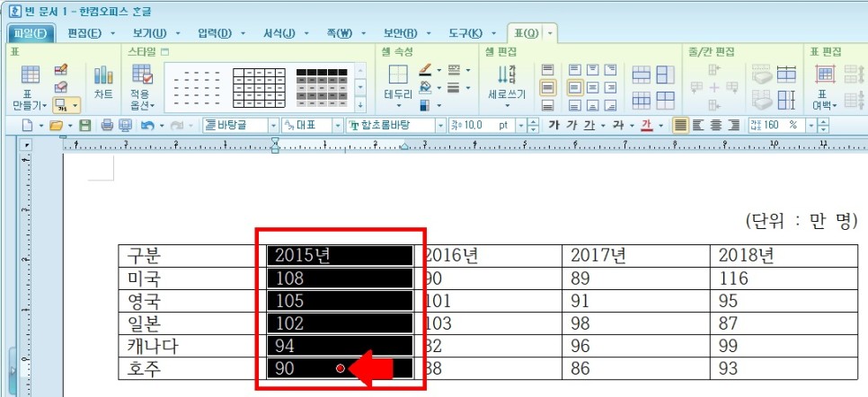Open the 입력 input menu
The width and height of the screenshot is (868, 397).
coord(215,33)
